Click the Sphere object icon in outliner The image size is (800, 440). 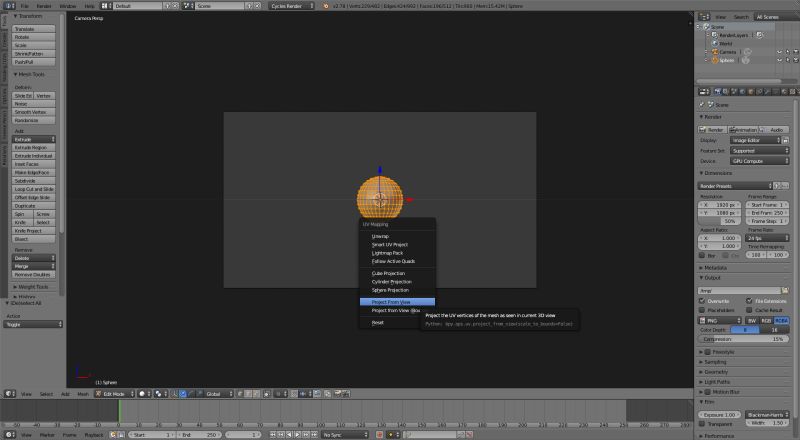click(715, 60)
